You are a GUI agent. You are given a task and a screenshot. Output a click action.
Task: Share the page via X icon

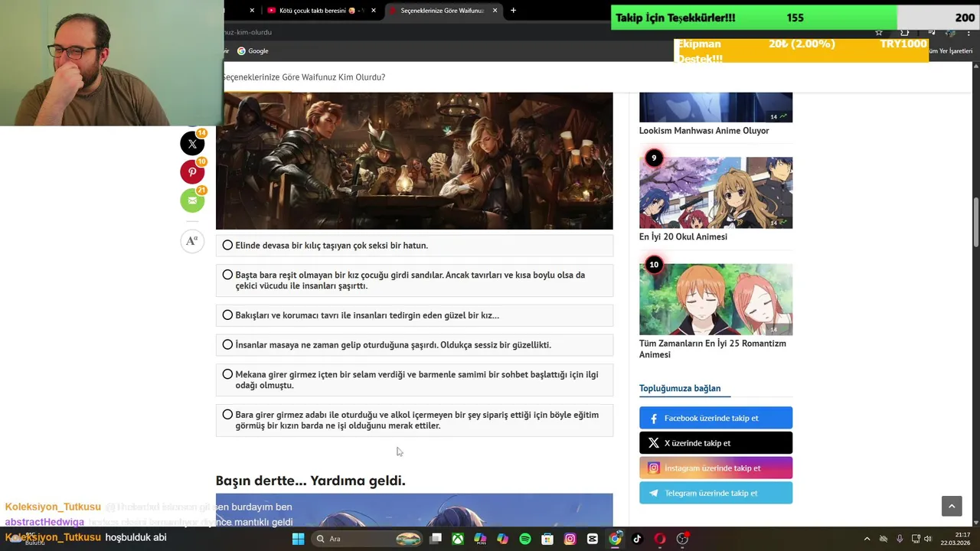pos(192,144)
